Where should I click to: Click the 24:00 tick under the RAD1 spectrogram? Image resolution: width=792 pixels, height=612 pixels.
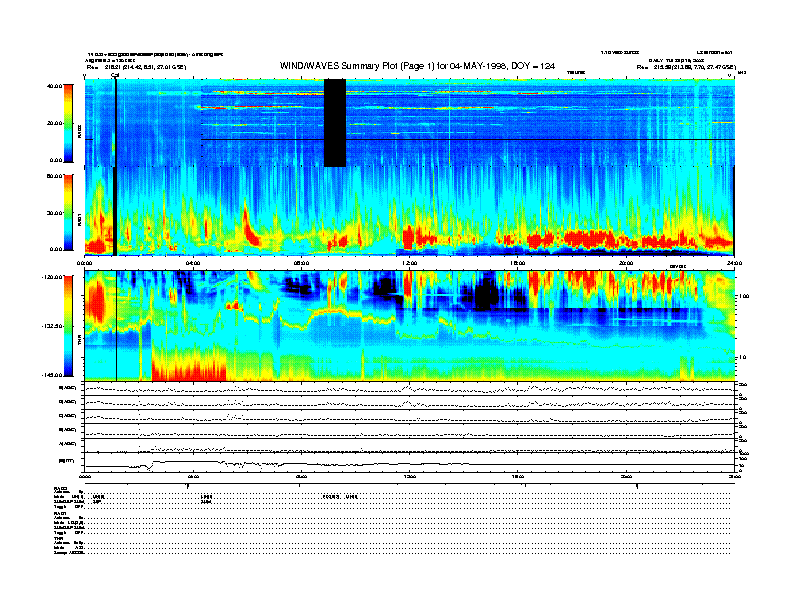[733, 263]
